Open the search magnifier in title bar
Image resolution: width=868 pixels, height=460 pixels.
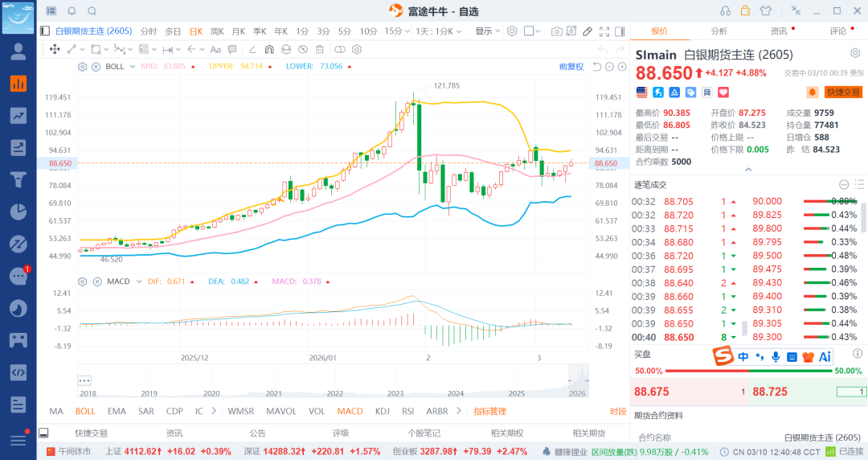pyautogui.click(x=92, y=10)
